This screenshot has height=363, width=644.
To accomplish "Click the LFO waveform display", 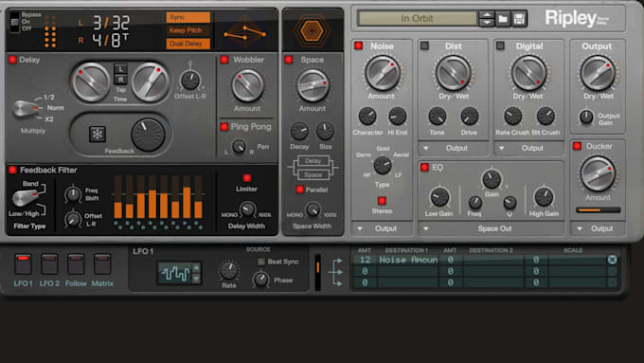I will [175, 273].
